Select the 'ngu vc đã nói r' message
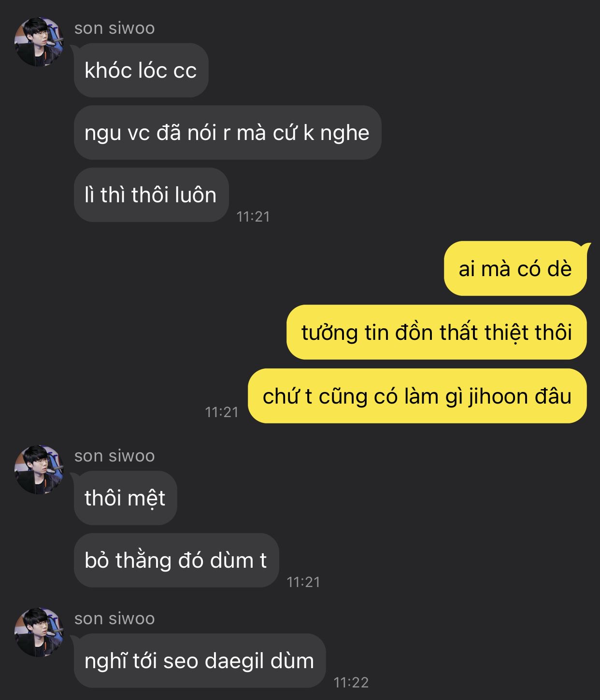600x700 pixels. pos(228,133)
